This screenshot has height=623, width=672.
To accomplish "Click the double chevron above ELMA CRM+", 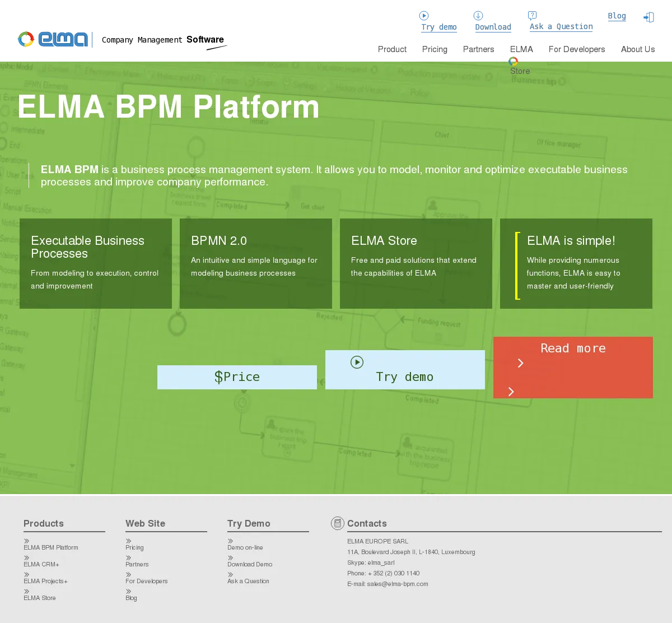I will pos(26,558).
